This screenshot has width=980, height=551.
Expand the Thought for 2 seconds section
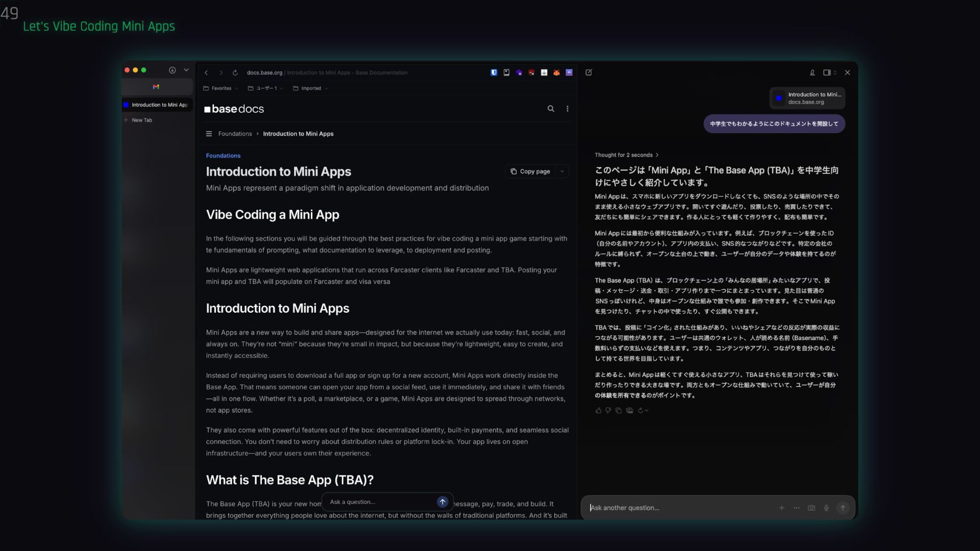(626, 155)
